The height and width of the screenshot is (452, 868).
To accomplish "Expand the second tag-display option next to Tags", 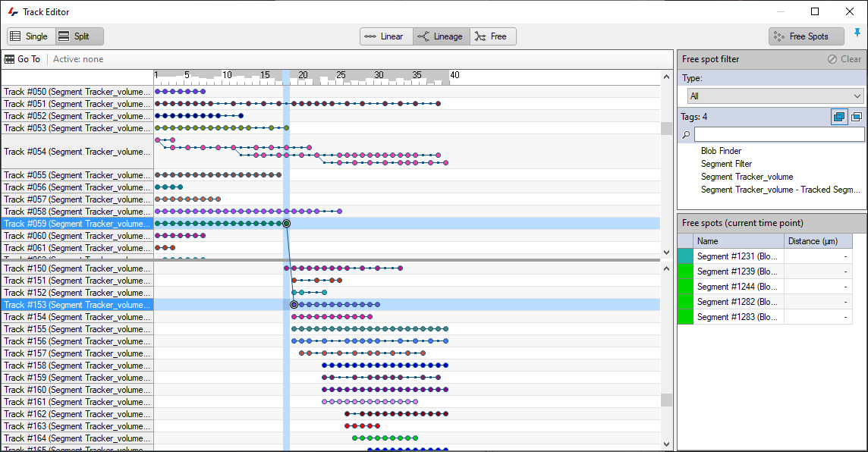I will 857,116.
